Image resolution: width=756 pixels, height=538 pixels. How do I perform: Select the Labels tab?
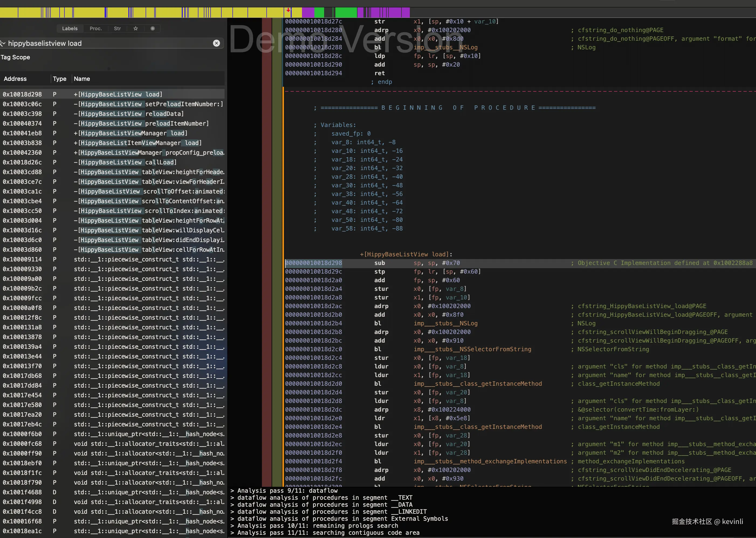click(70, 29)
